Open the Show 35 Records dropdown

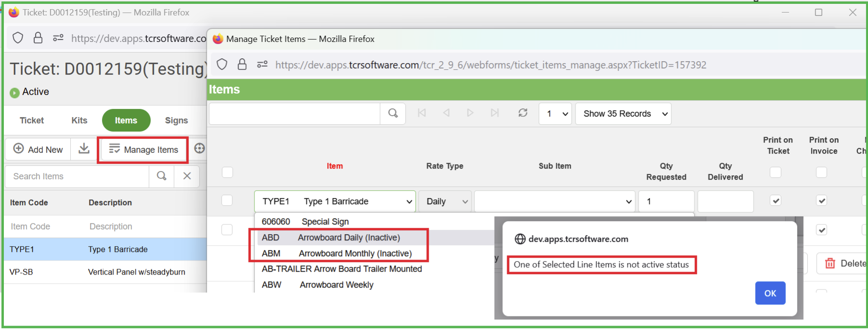tap(623, 114)
